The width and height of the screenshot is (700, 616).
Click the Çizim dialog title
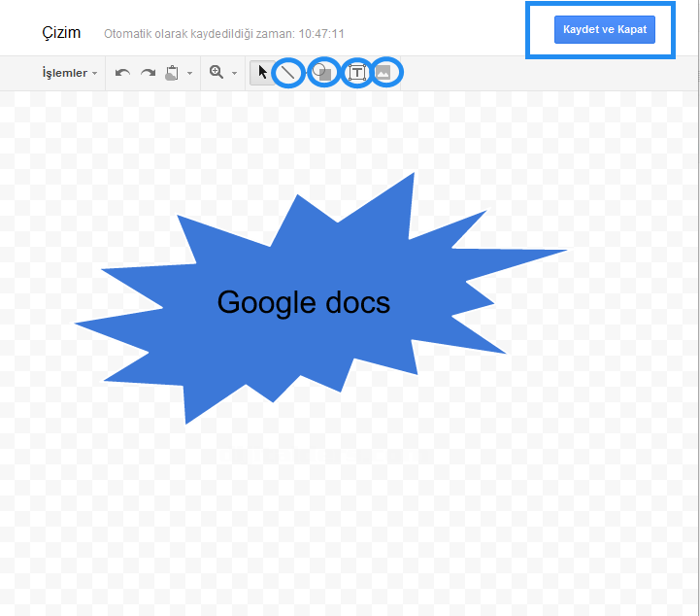(x=61, y=33)
